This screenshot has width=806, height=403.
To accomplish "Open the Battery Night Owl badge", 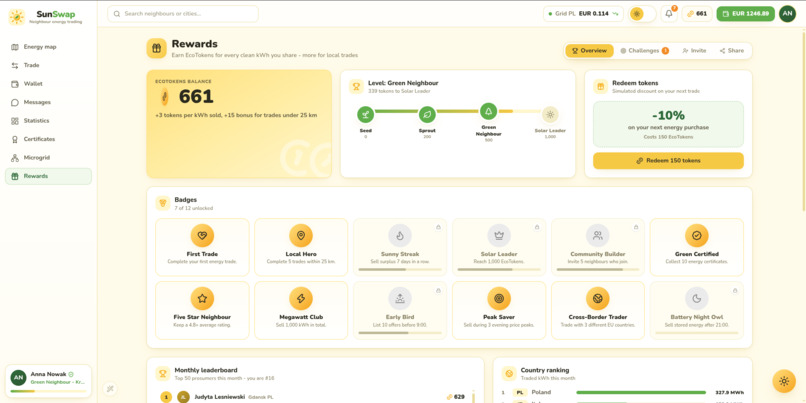I will tap(697, 310).
